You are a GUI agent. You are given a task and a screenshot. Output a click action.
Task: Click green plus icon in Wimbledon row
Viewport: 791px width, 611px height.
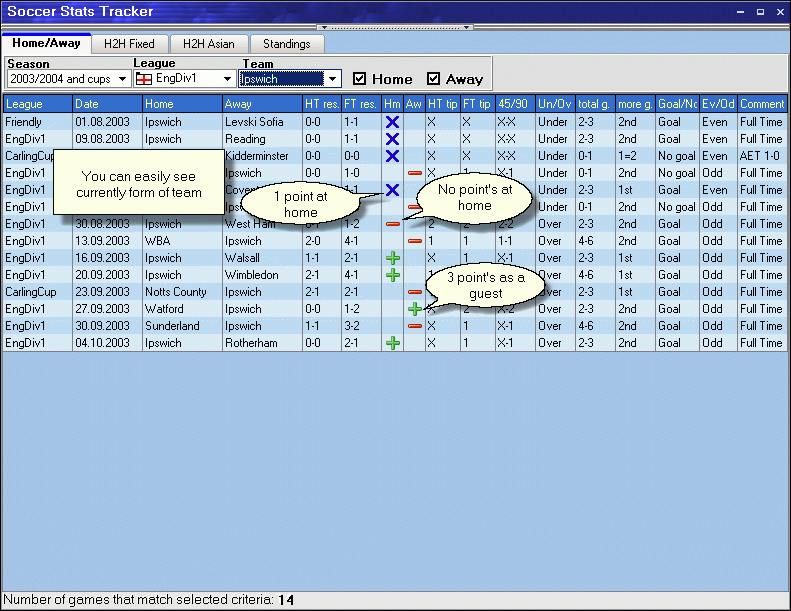[392, 275]
